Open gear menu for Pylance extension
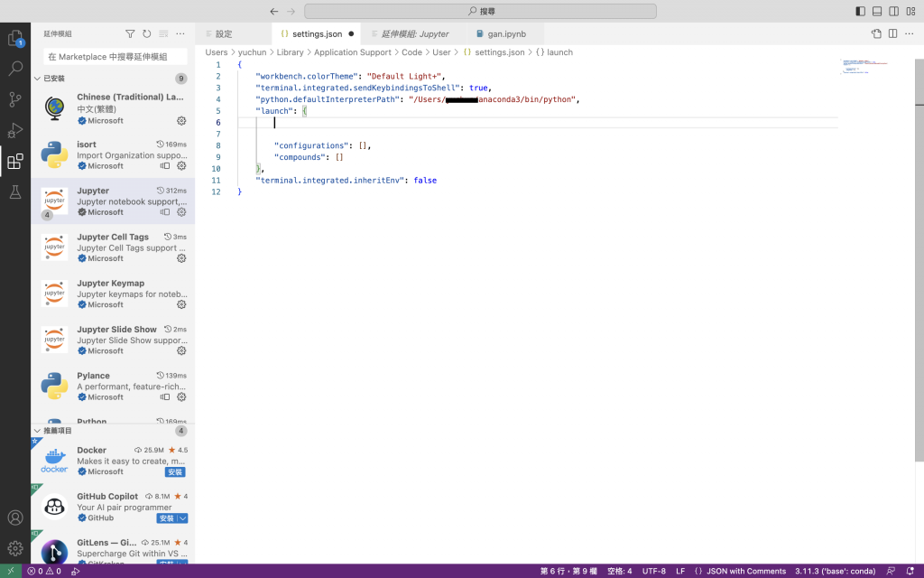Viewport: 924px width, 578px height. coord(181,397)
